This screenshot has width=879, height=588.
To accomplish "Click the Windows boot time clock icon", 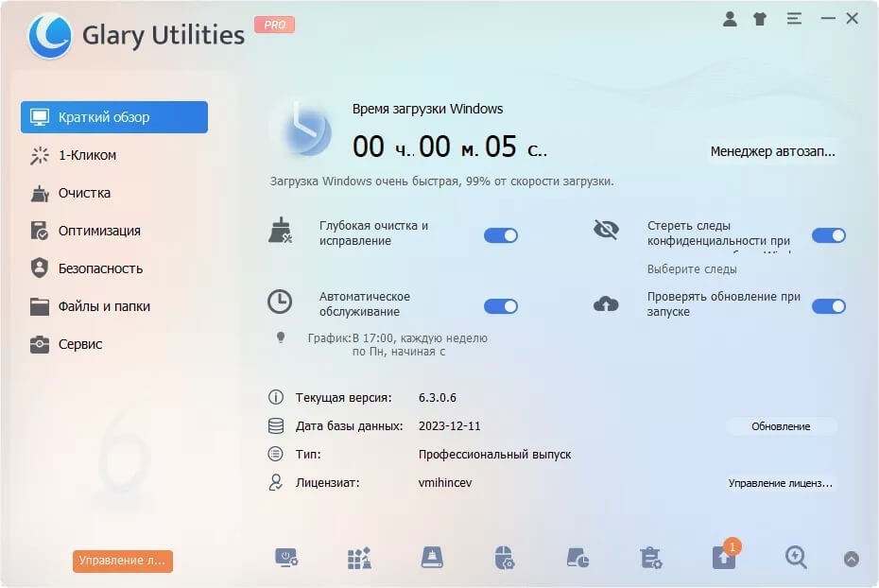I will pyautogui.click(x=304, y=130).
